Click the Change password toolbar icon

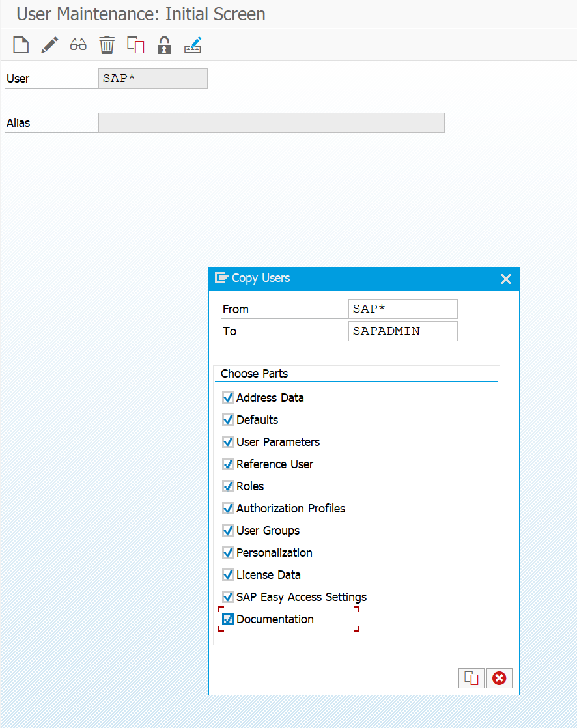[x=193, y=45]
